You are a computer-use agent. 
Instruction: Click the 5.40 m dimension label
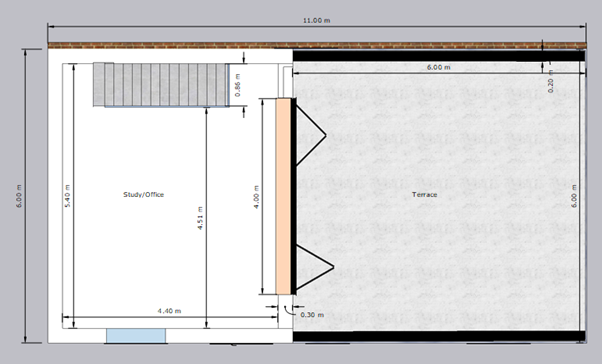[68, 196]
